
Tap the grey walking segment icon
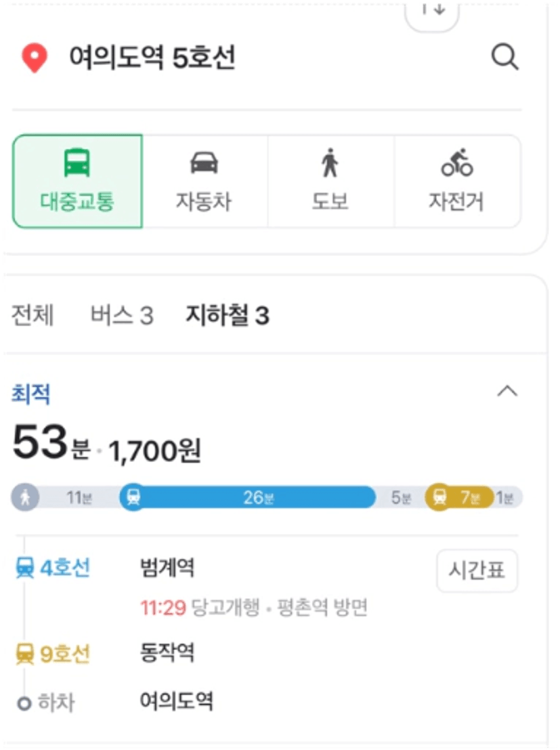(x=25, y=497)
